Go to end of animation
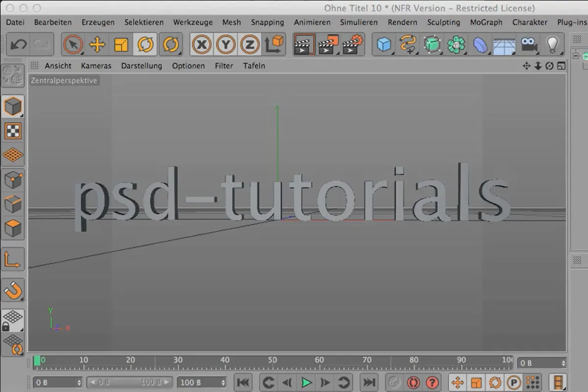The width and height of the screenshot is (588, 392). click(x=369, y=382)
